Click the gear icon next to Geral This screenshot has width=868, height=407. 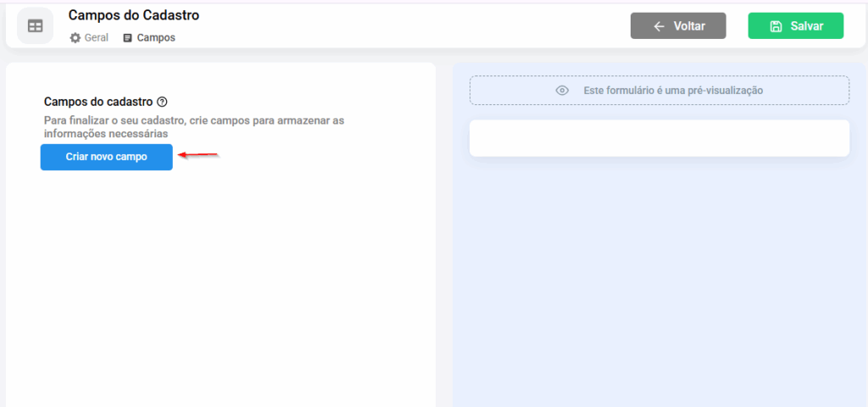75,38
